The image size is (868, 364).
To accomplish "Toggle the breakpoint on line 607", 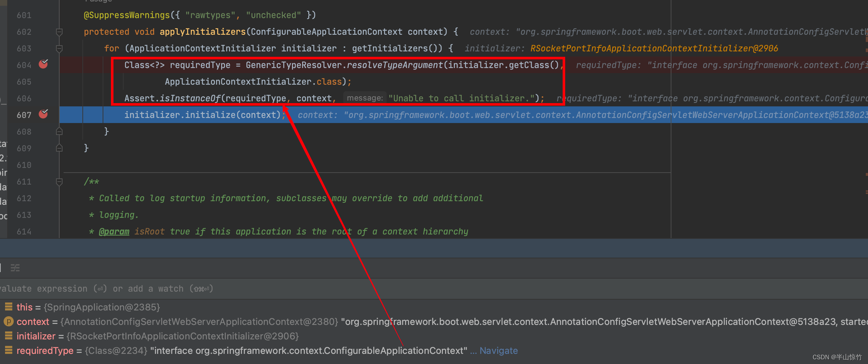I will point(43,114).
